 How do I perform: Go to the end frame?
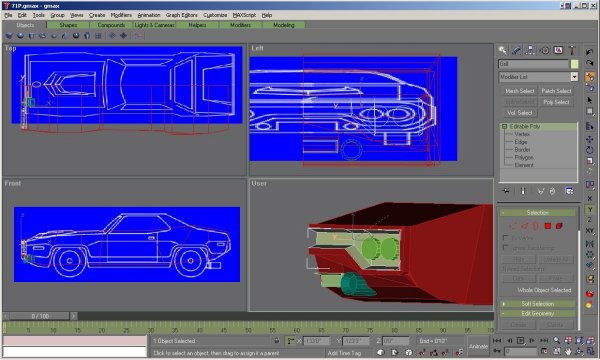[544, 340]
